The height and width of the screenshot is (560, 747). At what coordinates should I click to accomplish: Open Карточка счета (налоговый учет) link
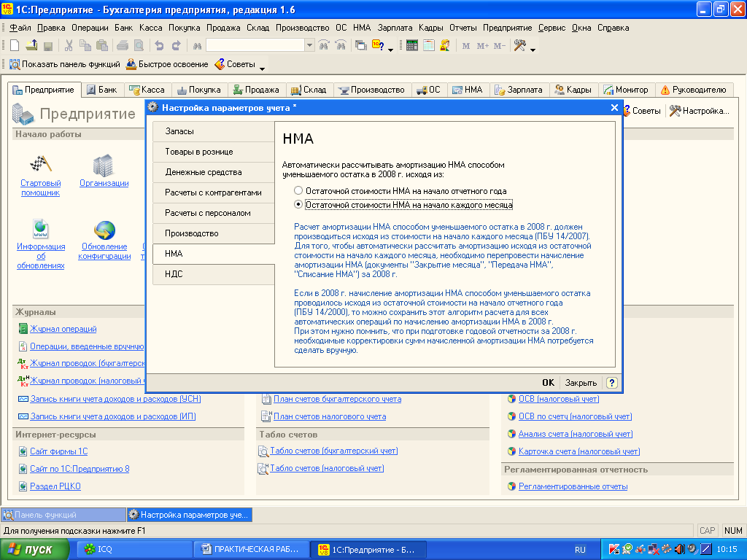(x=578, y=451)
